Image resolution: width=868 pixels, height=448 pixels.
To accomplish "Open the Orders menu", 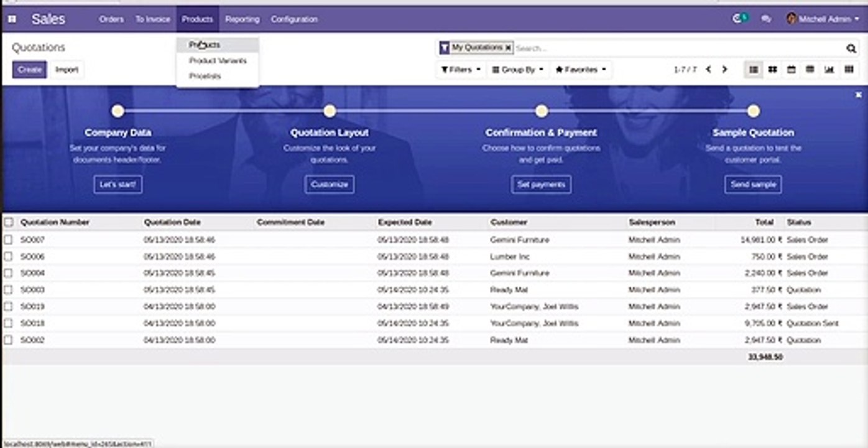I will point(111,19).
